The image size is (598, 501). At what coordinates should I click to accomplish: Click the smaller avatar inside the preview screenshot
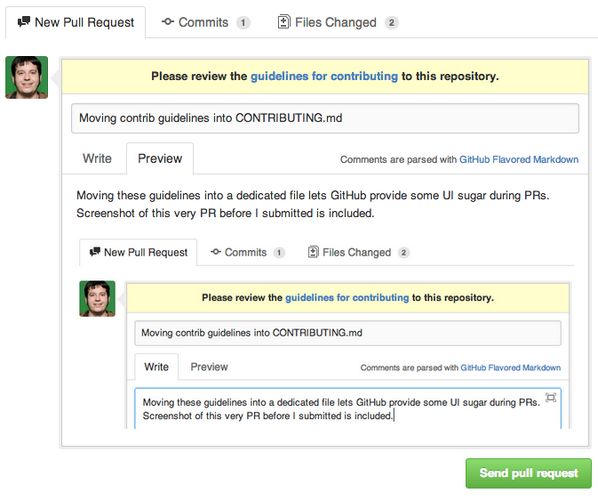click(97, 299)
